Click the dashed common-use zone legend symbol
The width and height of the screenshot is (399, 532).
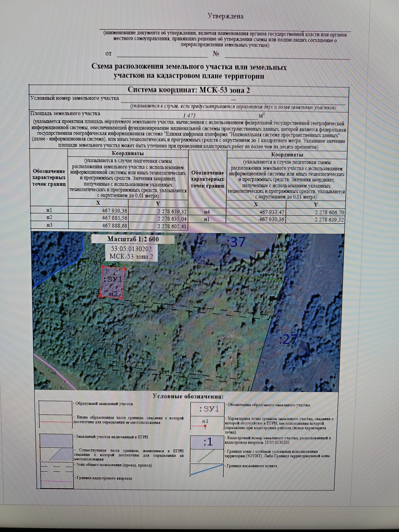click(56, 468)
